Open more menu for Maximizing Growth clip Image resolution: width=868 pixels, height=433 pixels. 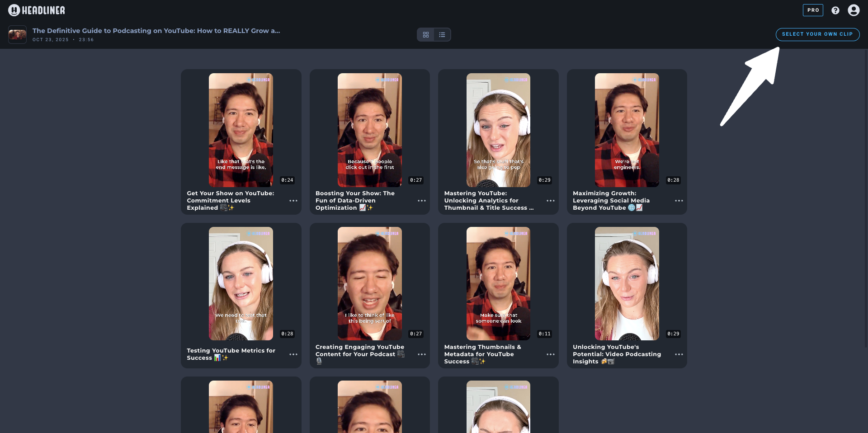[x=679, y=201]
